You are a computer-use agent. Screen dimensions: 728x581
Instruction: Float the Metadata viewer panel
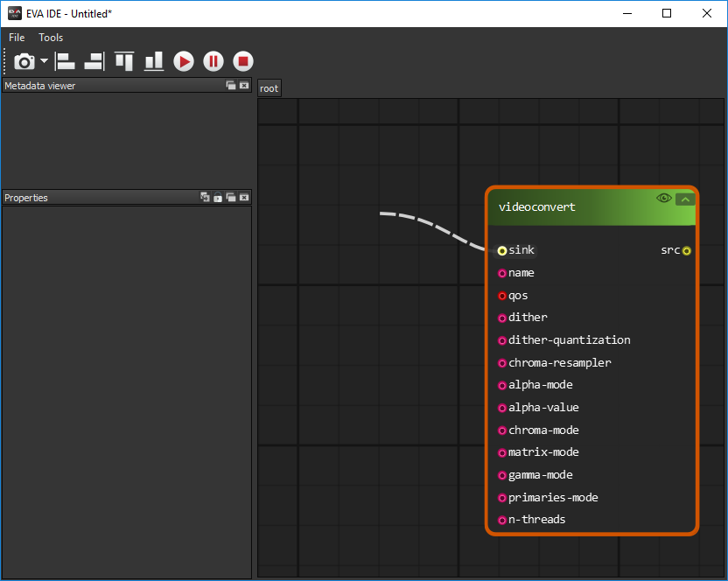click(231, 86)
